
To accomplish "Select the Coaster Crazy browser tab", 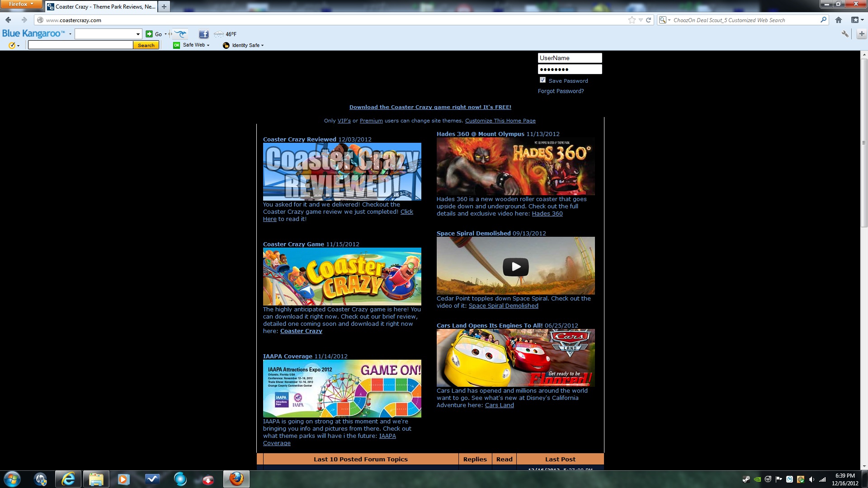I will click(x=101, y=6).
